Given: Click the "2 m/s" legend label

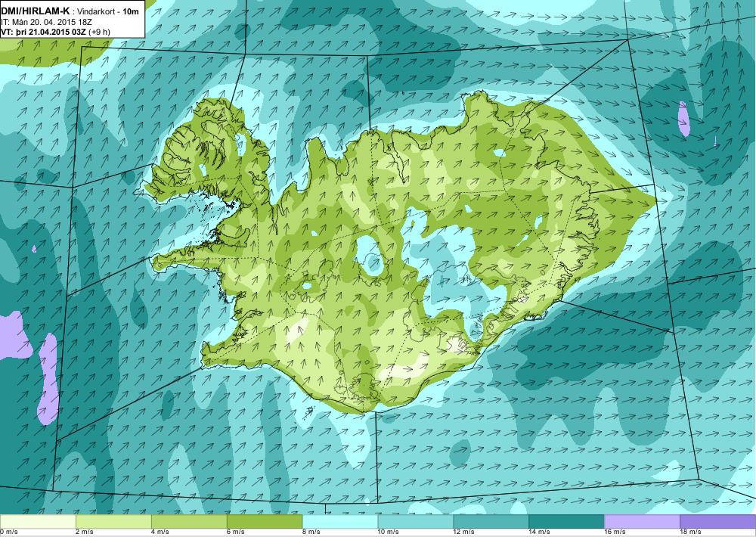Looking at the screenshot, I should (x=85, y=532).
